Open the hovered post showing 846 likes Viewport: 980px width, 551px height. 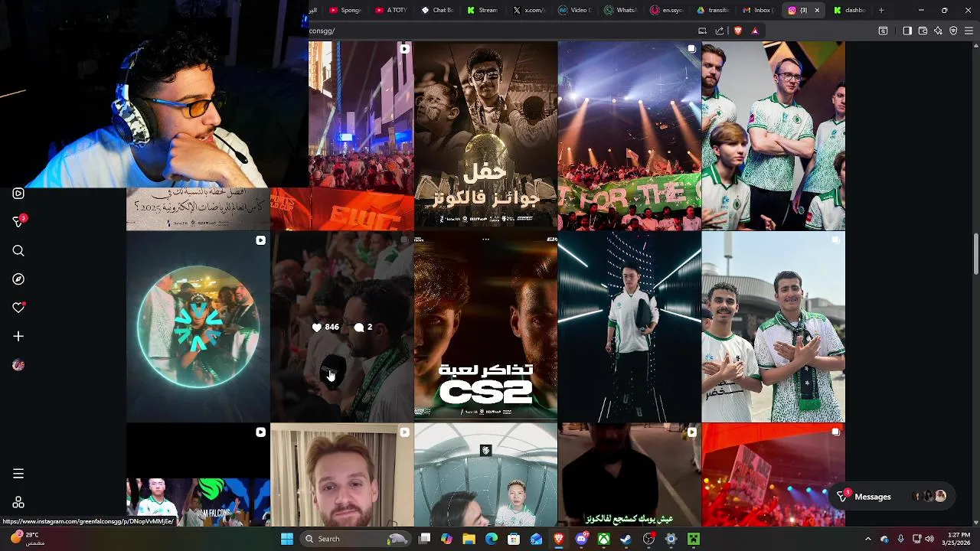[x=341, y=327]
